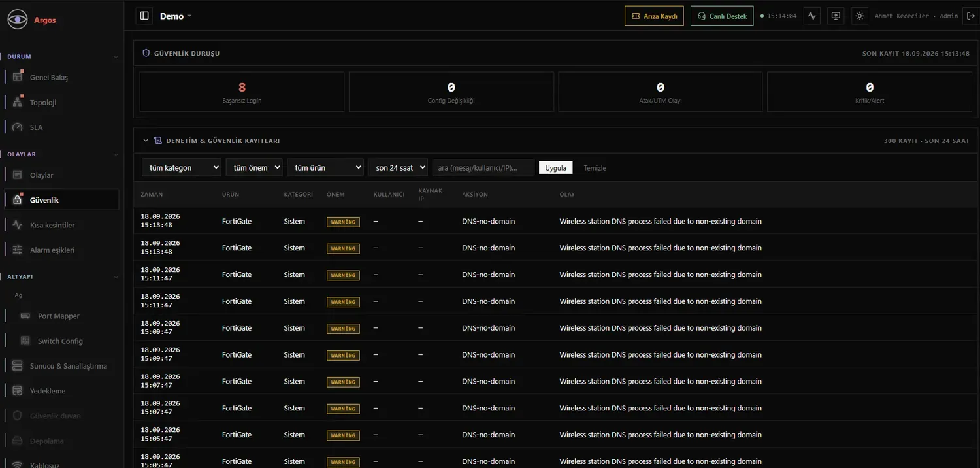Image resolution: width=980 pixels, height=468 pixels.
Task: Click the Depolama storage icon
Action: (18, 441)
